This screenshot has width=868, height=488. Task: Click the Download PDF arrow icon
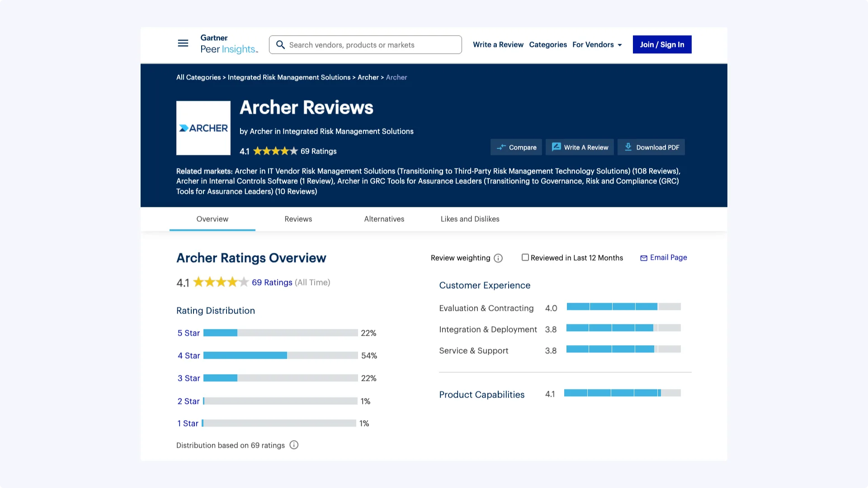[x=628, y=147]
